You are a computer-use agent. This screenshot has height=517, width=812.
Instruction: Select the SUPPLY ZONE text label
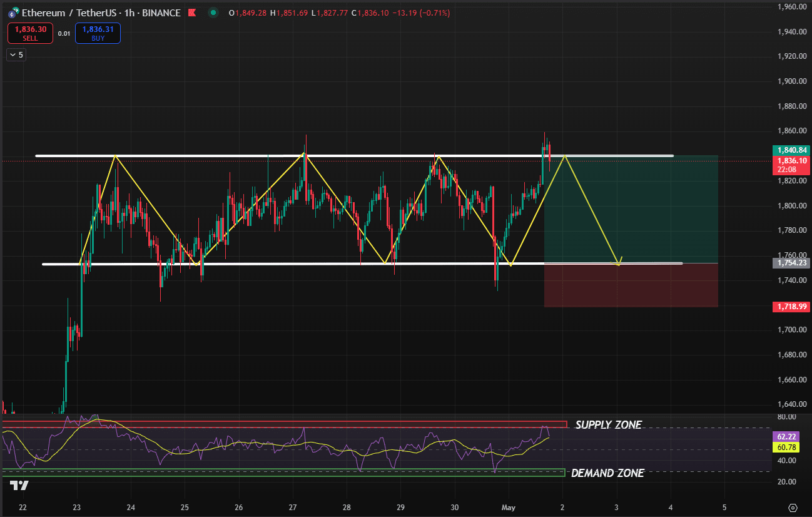pos(608,425)
